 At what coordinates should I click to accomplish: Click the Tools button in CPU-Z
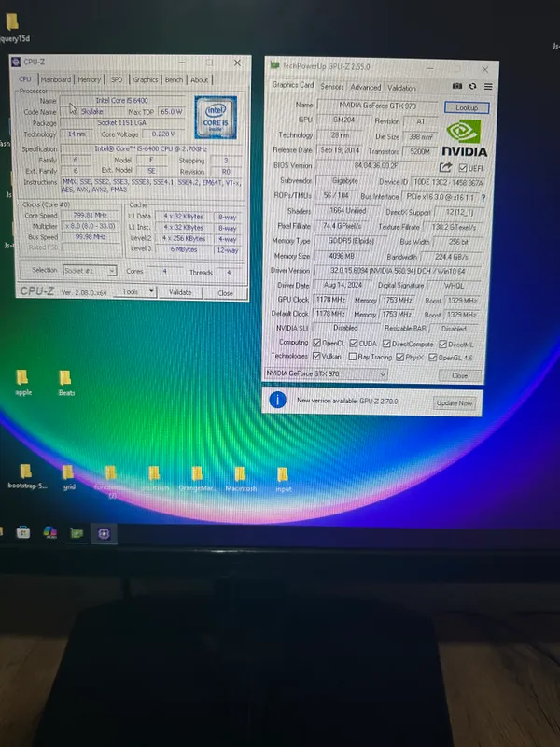click(x=130, y=291)
